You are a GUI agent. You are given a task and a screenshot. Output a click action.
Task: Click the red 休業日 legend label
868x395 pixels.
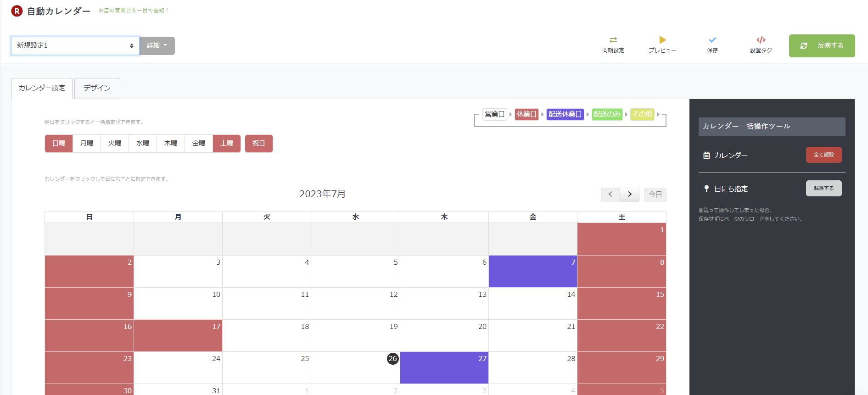click(x=526, y=114)
